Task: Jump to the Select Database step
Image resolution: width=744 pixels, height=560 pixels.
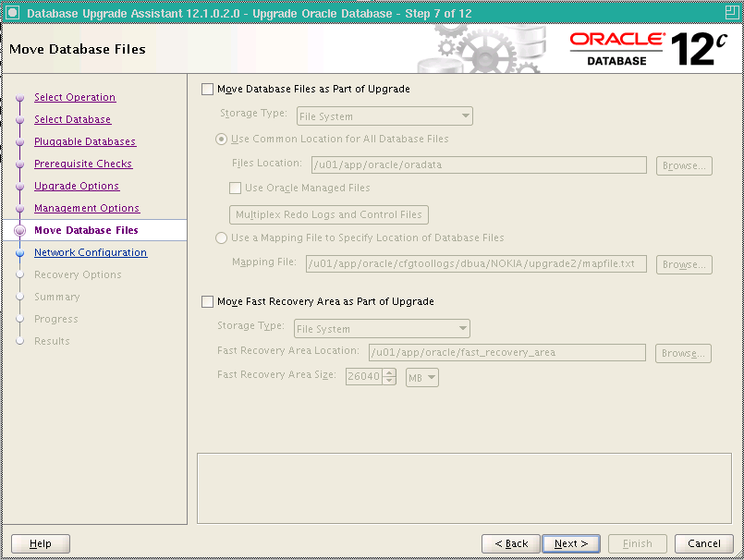Action: point(72,119)
